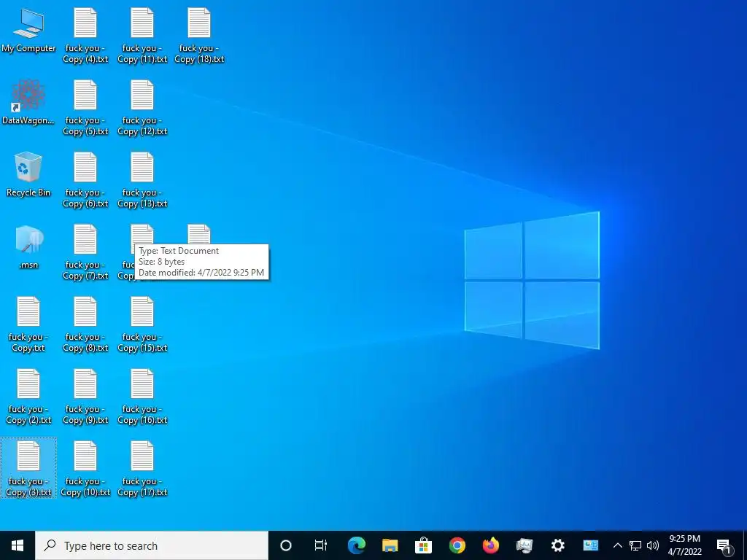Image resolution: width=747 pixels, height=560 pixels.
Task: Open Task View in the taskbar
Action: click(x=321, y=545)
